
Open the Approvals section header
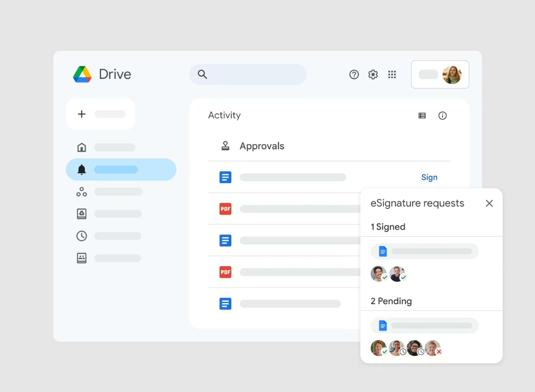261,146
